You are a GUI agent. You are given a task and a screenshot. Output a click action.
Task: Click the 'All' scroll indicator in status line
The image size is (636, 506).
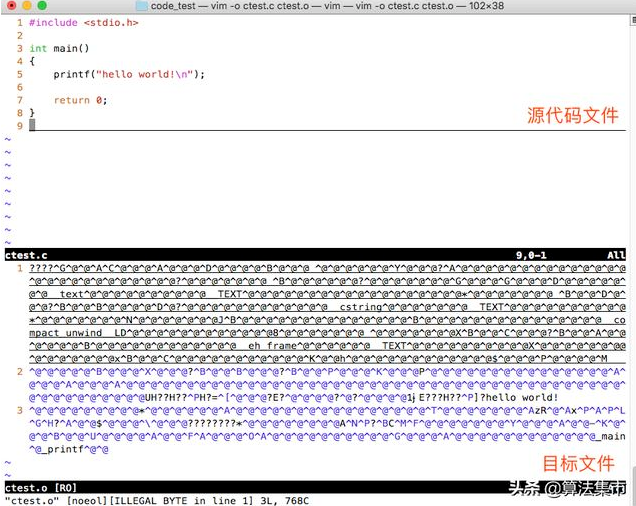click(x=616, y=255)
